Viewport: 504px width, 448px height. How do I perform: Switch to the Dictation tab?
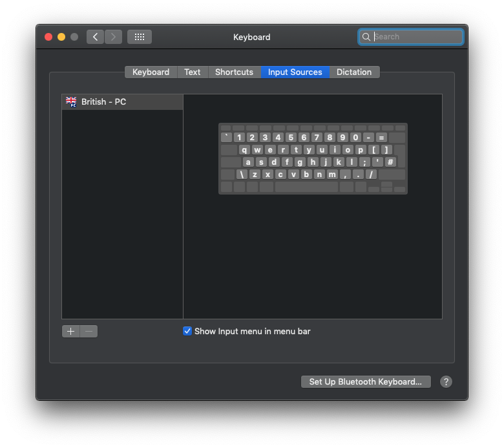click(x=354, y=72)
